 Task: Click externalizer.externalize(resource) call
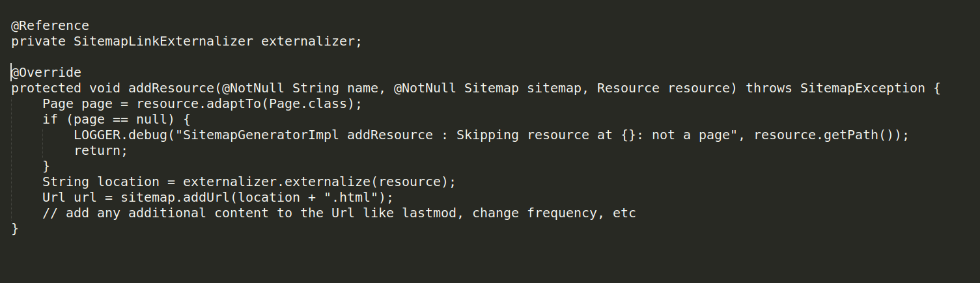point(316,182)
